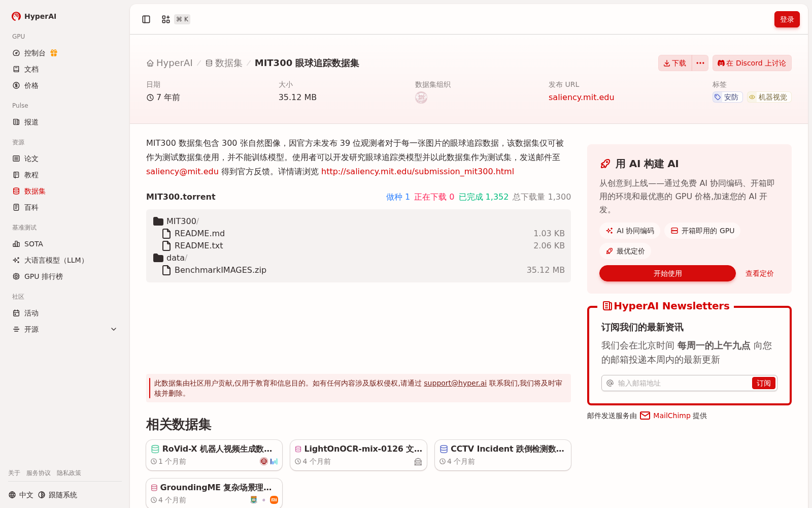The image size is (812, 508).
Task: Click the 开始使用 button
Action: pos(667,273)
